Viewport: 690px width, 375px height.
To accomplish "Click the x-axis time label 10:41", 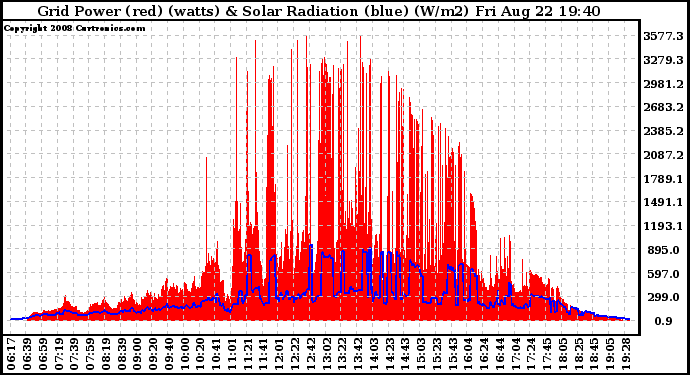I will pos(217,354).
